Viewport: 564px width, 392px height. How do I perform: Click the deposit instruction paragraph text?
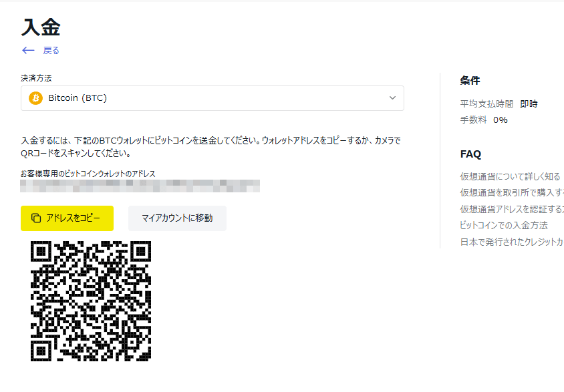[210, 147]
